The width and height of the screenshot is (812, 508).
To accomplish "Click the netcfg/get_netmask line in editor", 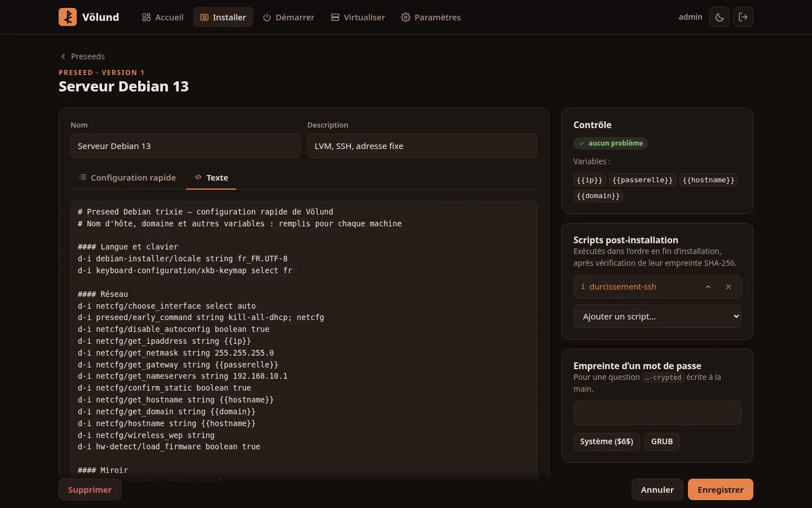I will (176, 353).
